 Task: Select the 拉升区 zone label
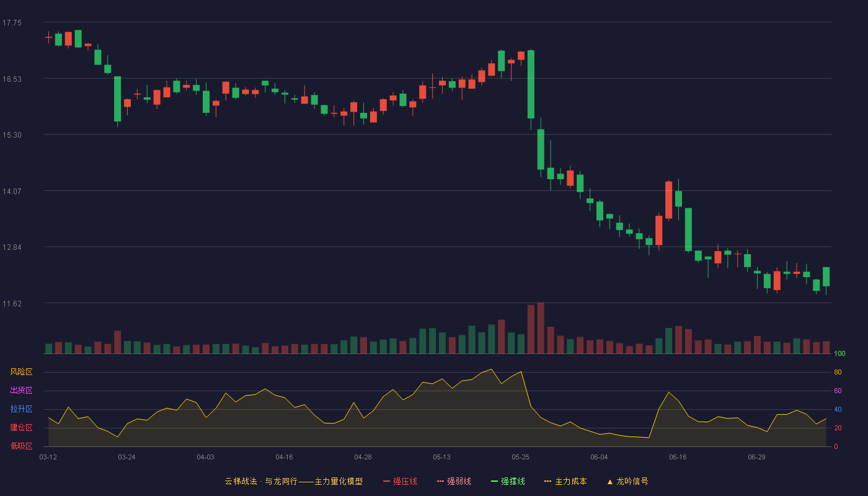click(21, 409)
